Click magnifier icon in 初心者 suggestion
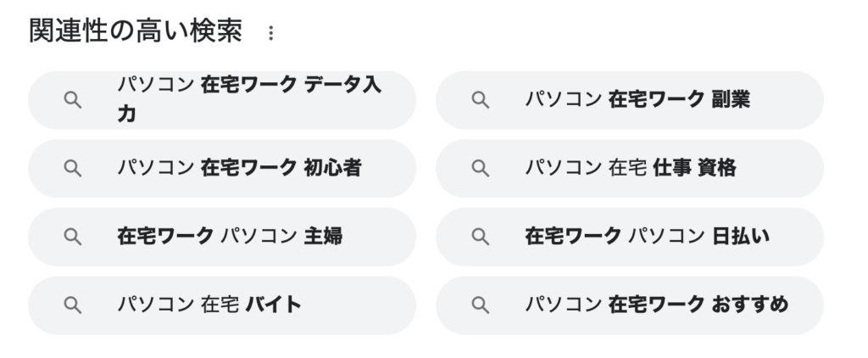Viewport: 868px width, 358px height. (73, 169)
